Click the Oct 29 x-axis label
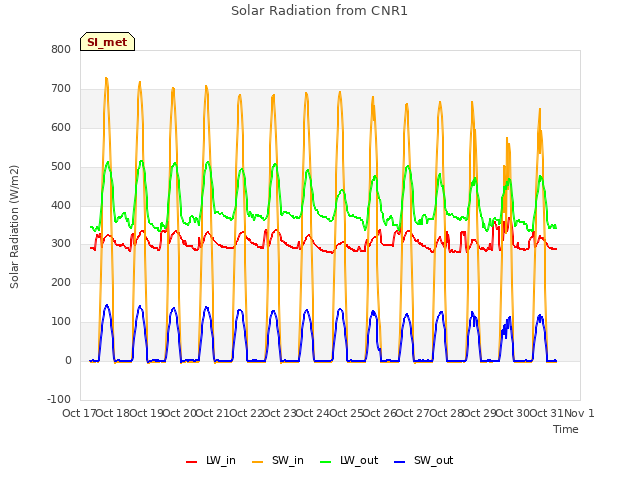 [x=480, y=413]
